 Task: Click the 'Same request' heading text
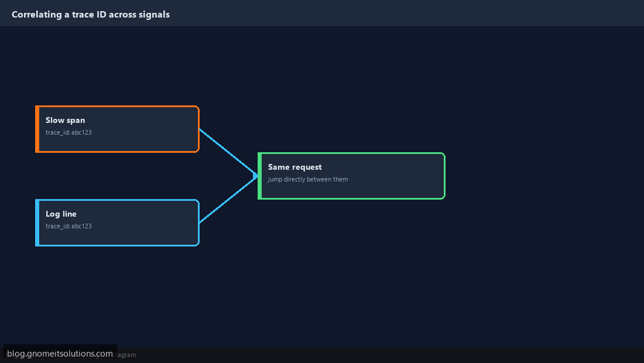click(x=295, y=167)
